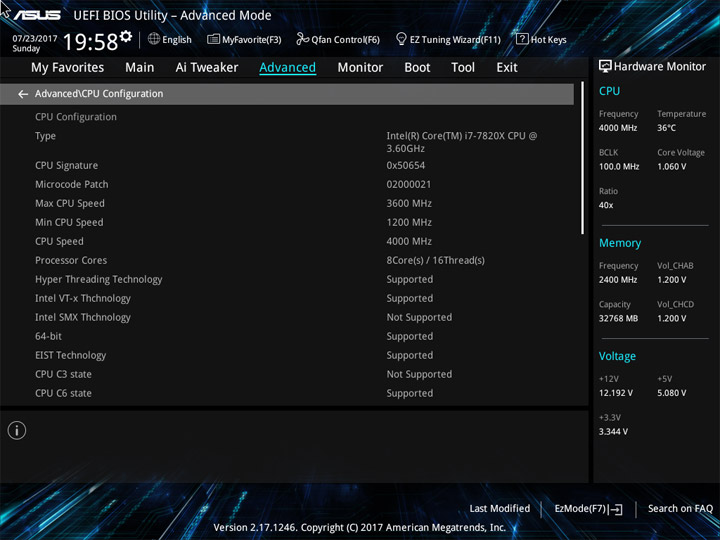
Task: Click the 12.192 V reading
Action: (x=616, y=393)
